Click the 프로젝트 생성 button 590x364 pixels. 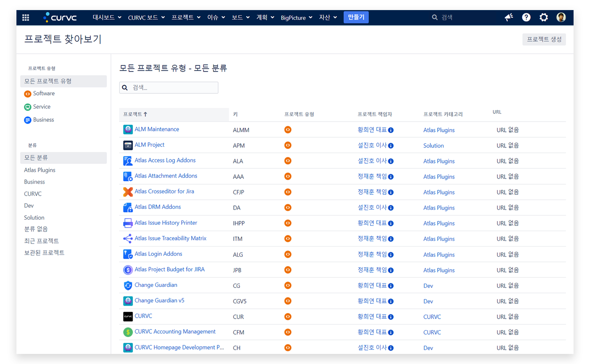[544, 39]
